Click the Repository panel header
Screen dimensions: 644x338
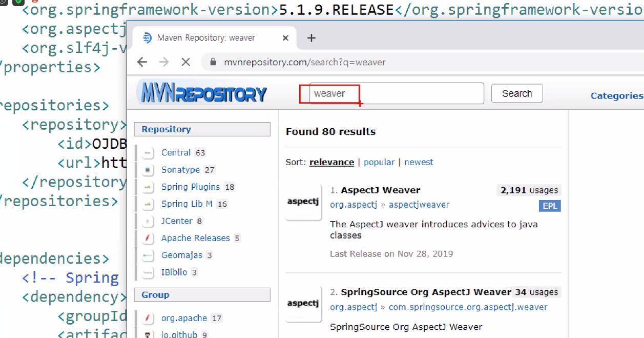(202, 129)
